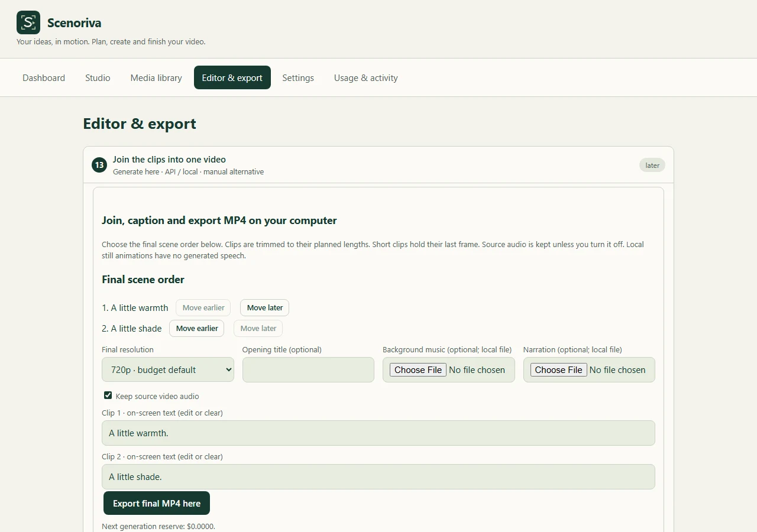The height and width of the screenshot is (532, 757).
Task: Toggle Keep source video audio checkbox
Action: click(108, 395)
